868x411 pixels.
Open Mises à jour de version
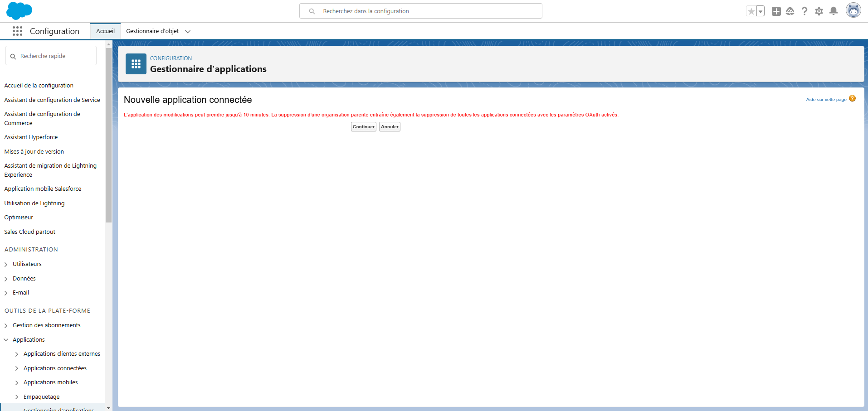point(34,151)
